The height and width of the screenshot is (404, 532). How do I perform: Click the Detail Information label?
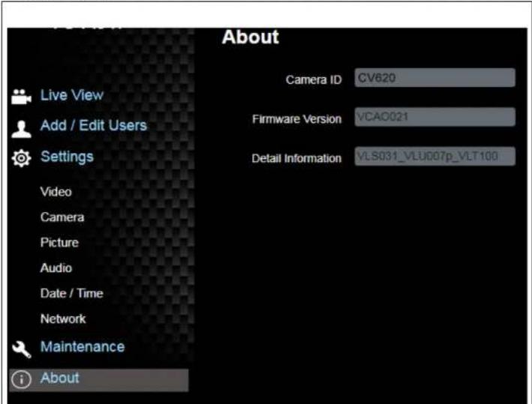point(296,159)
